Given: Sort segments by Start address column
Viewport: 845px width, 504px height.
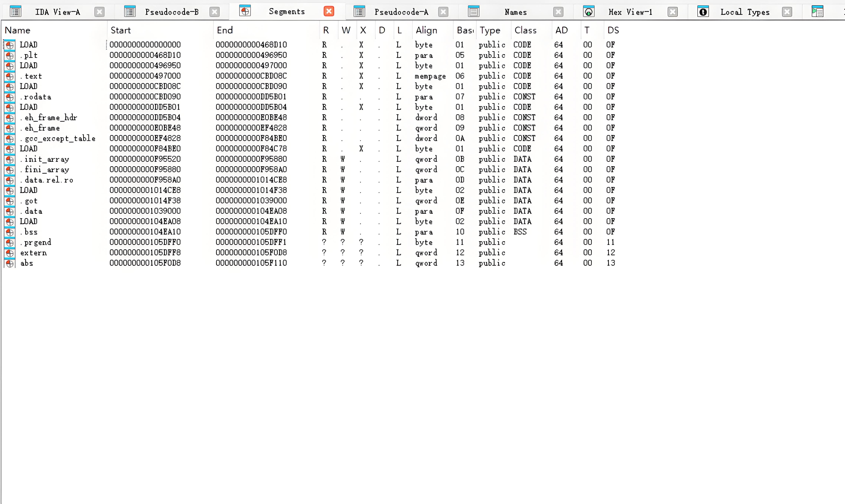Looking at the screenshot, I should coord(160,30).
